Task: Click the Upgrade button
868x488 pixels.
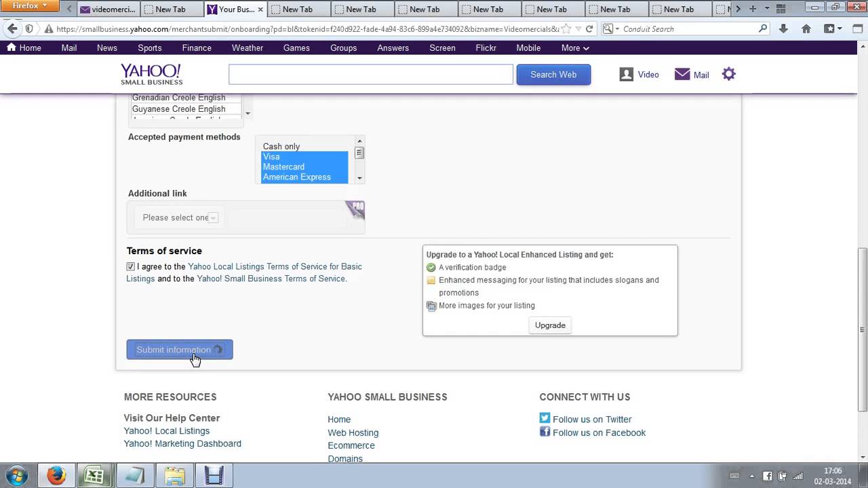Action: [x=550, y=325]
